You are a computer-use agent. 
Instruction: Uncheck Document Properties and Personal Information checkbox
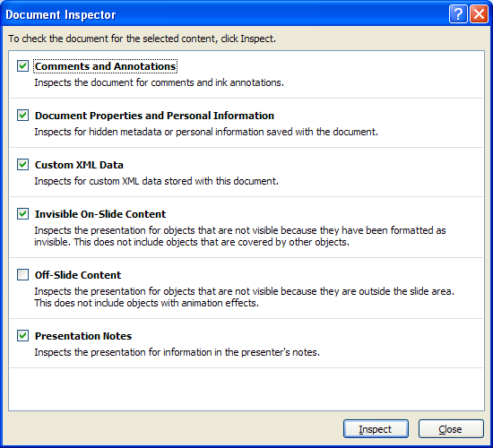click(22, 116)
